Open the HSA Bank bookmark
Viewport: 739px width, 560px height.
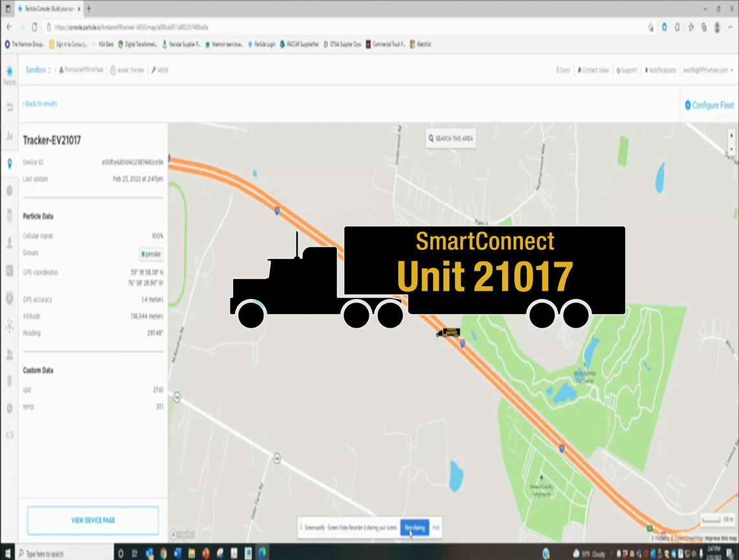[x=103, y=44]
